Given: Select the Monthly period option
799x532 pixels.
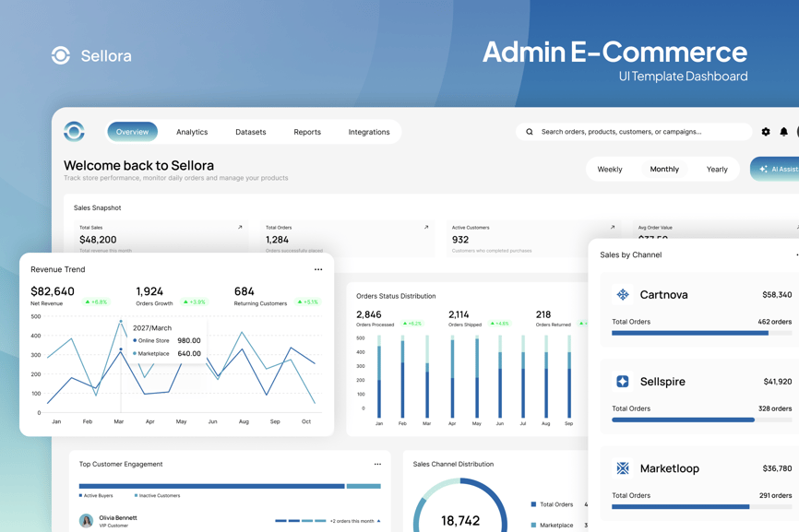Looking at the screenshot, I should (x=664, y=170).
